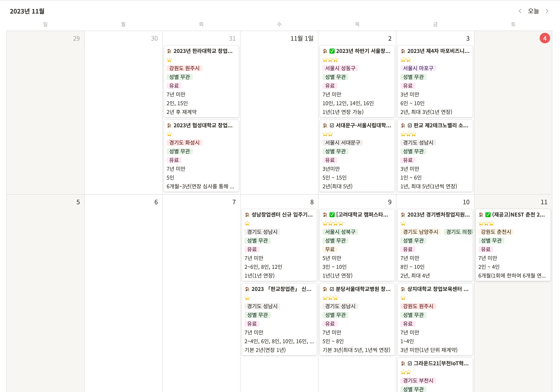The image size is (560, 392).
Task: Open 성남창업센터 신규 입주기 card title
Action: [x=282, y=215]
